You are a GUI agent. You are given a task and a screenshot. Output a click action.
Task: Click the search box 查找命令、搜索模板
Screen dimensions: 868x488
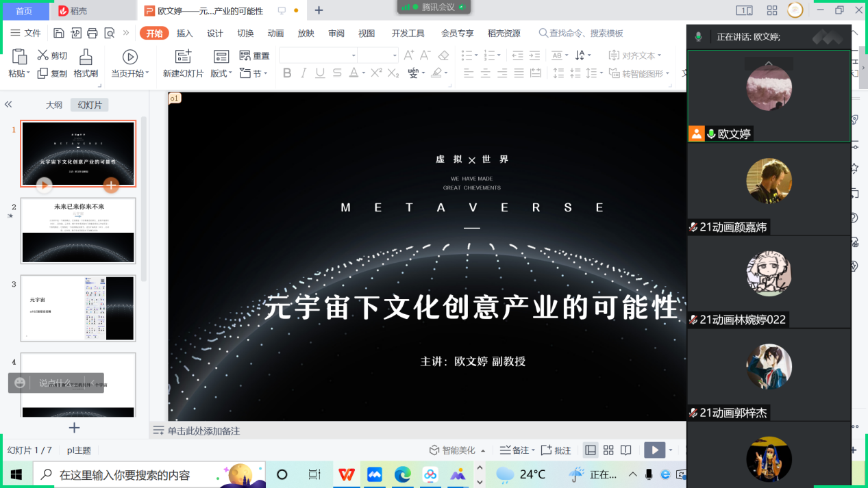coord(581,33)
